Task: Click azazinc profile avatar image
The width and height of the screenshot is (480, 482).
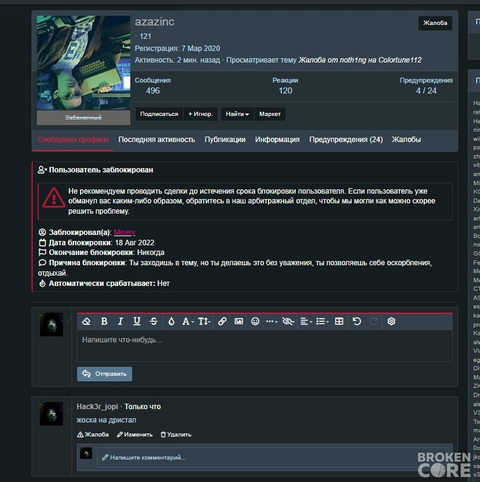Action: coord(83,63)
